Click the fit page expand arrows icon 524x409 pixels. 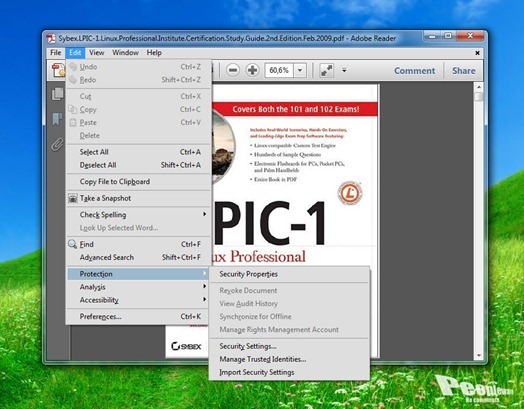[x=326, y=71]
